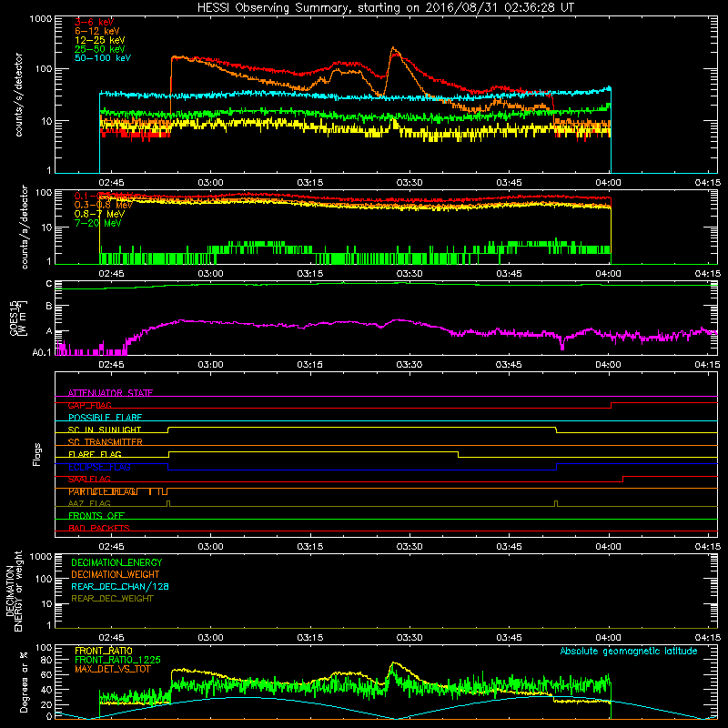
Task: Click the yellow FRONT_RATIO legend label
Action: 104,651
